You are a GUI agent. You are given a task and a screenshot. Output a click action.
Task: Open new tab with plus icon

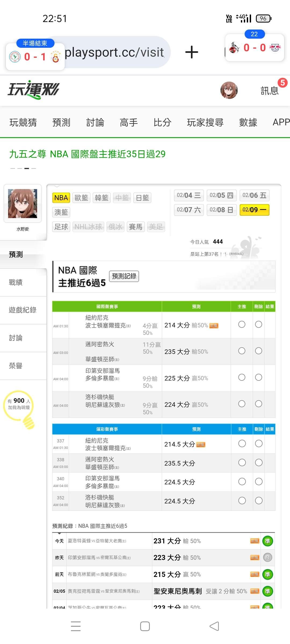coord(192,52)
